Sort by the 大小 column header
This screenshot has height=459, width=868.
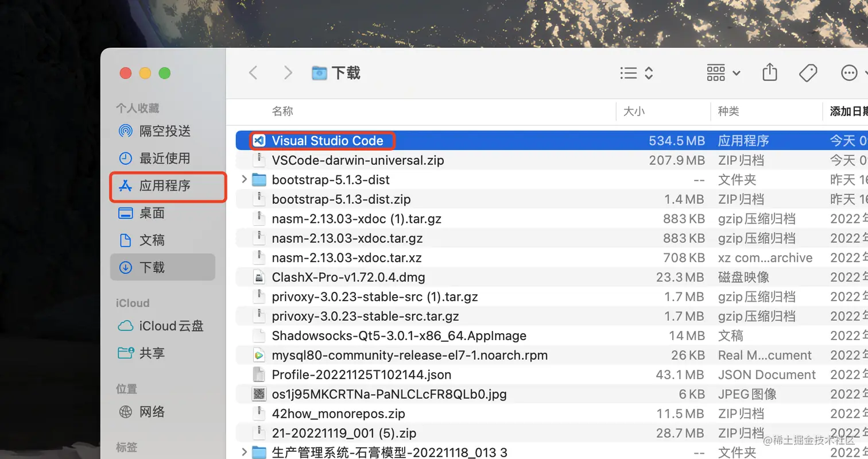tap(634, 111)
